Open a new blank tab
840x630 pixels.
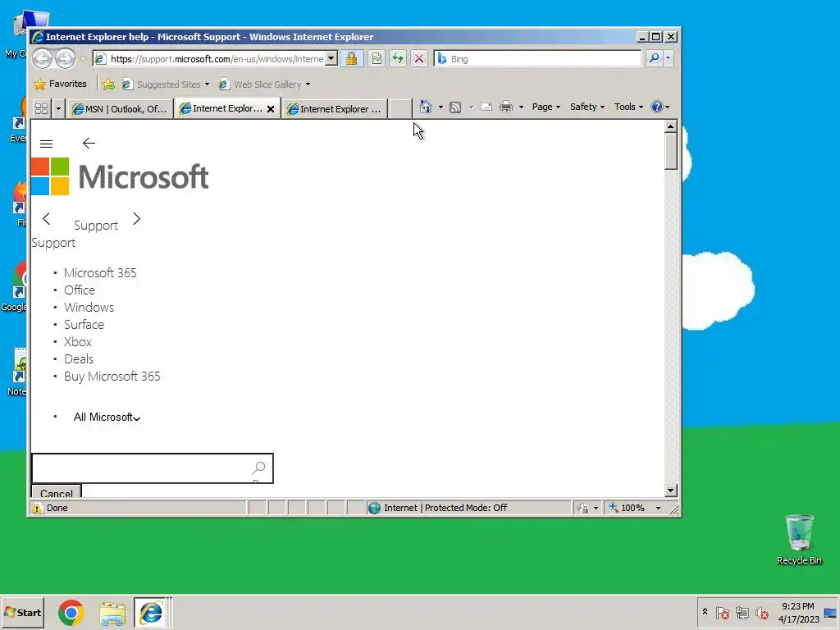pos(400,109)
